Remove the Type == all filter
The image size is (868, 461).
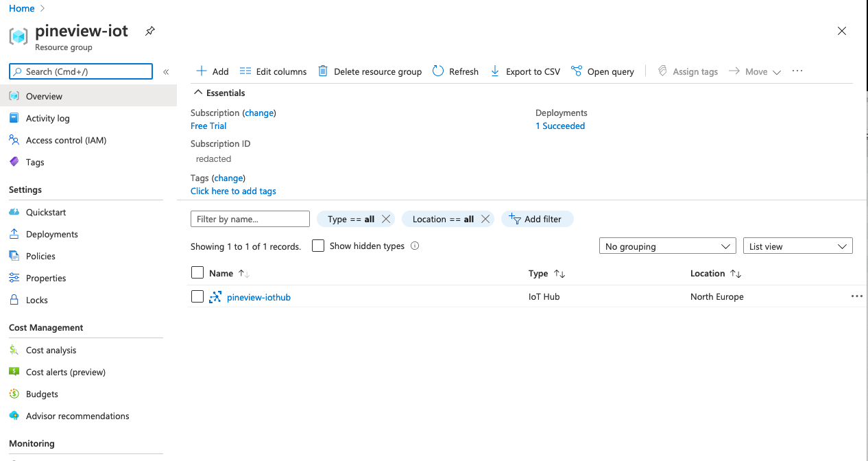386,220
